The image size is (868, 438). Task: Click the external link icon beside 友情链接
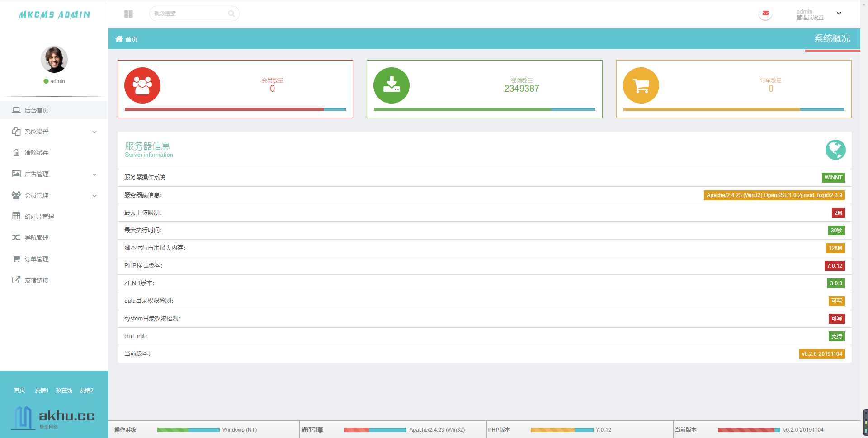point(16,280)
